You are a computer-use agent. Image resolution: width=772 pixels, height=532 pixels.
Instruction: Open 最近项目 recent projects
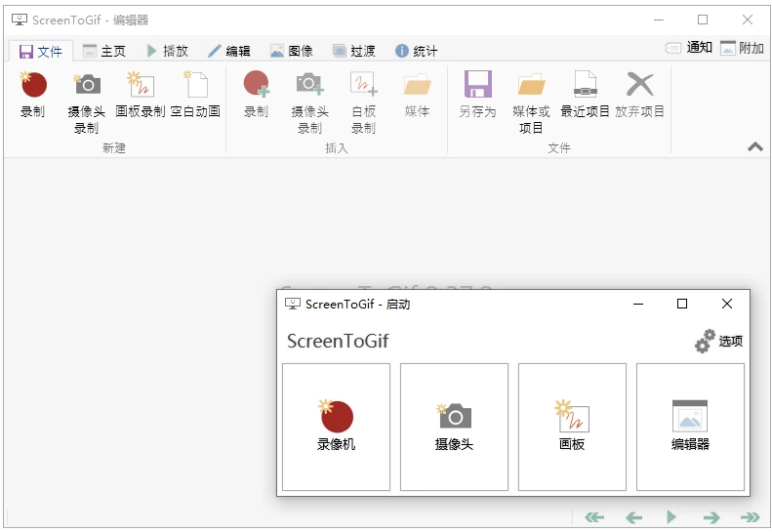coord(585,86)
